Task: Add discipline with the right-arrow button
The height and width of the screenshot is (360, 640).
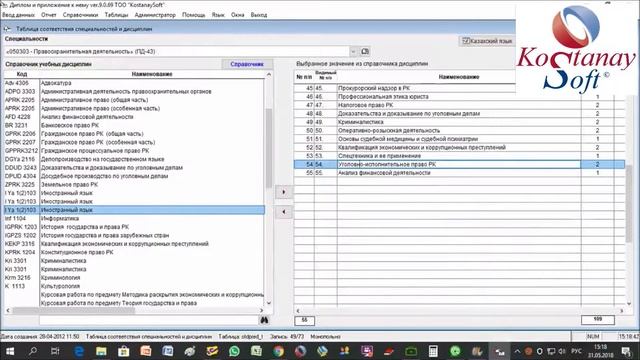Action: click(x=284, y=192)
